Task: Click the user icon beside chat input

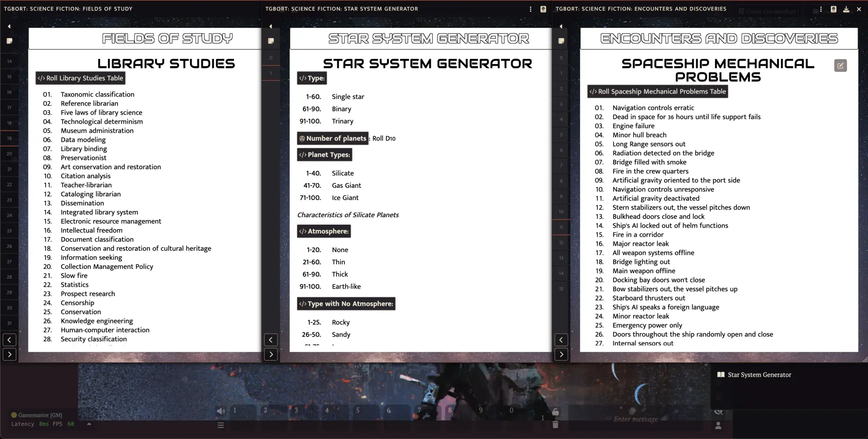Action: (718, 425)
